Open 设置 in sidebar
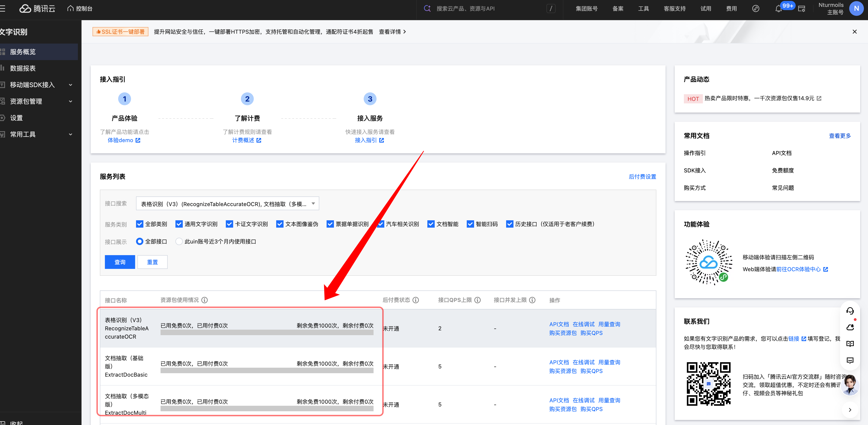The image size is (868, 425). [39, 118]
